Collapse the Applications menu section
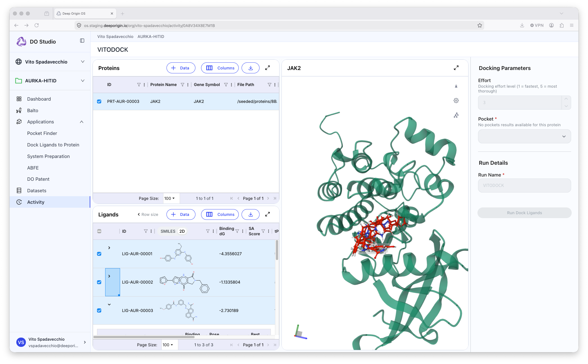Image resolution: width=588 pixels, height=364 pixels. point(82,122)
